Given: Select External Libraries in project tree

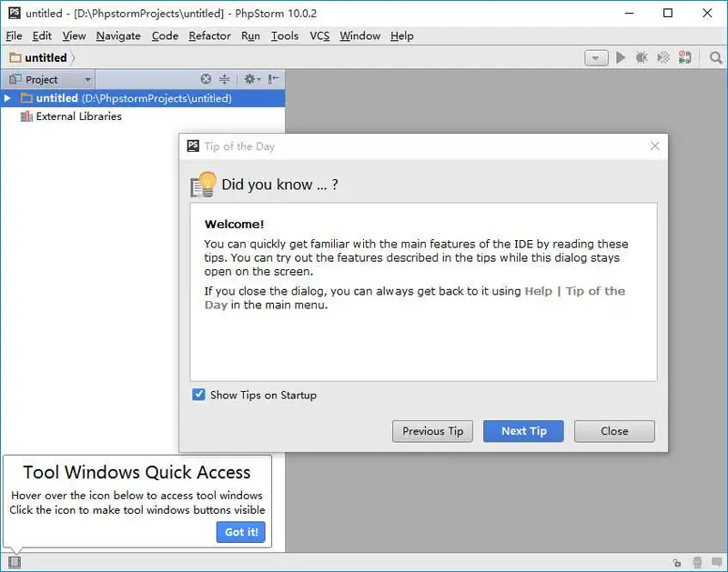Looking at the screenshot, I should [78, 116].
